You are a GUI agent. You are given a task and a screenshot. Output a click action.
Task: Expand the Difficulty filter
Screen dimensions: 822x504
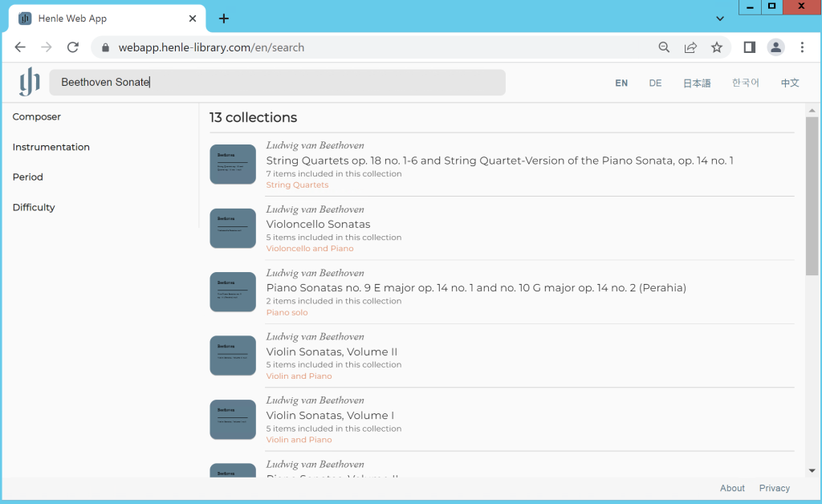(34, 207)
